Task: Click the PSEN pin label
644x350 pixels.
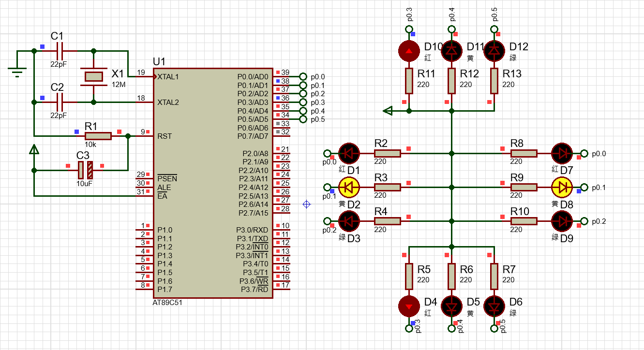Action: click(167, 179)
